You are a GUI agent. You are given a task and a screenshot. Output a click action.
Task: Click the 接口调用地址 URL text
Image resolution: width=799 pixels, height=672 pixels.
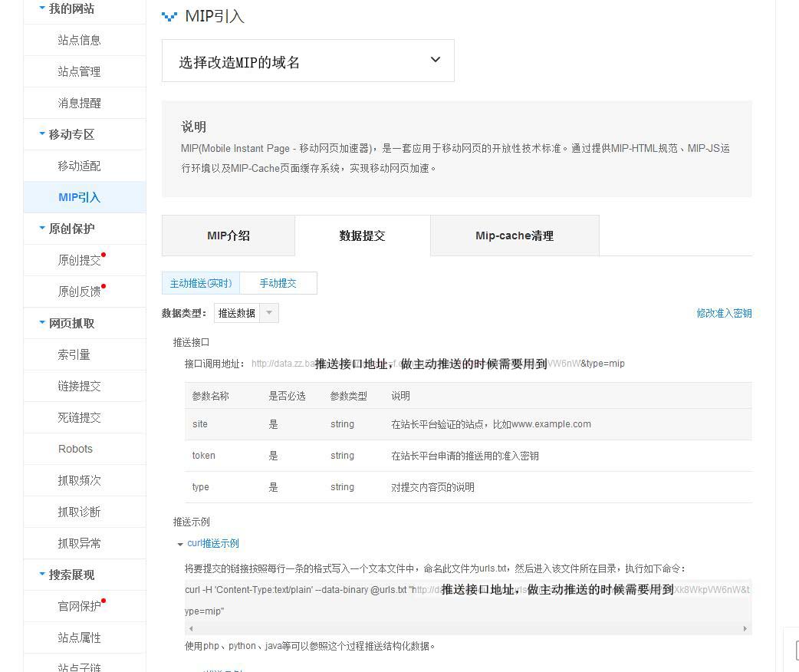438,364
